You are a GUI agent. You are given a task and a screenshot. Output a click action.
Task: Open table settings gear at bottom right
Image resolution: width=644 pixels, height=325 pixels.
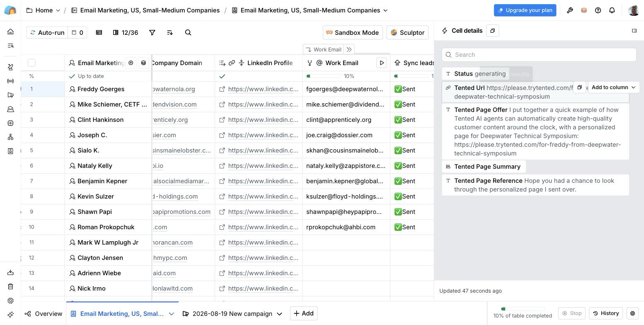tap(632, 313)
